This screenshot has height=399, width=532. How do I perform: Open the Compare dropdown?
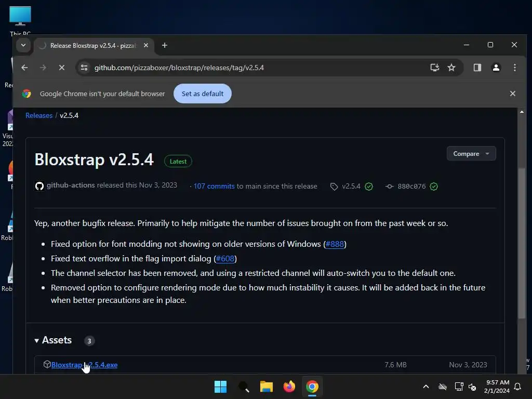[x=471, y=154]
